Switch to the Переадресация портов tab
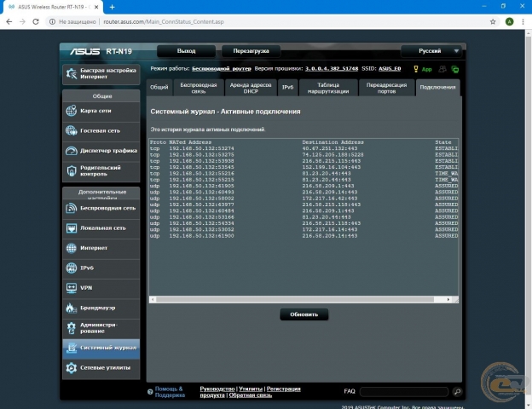This screenshot has height=409, width=532. click(x=386, y=88)
